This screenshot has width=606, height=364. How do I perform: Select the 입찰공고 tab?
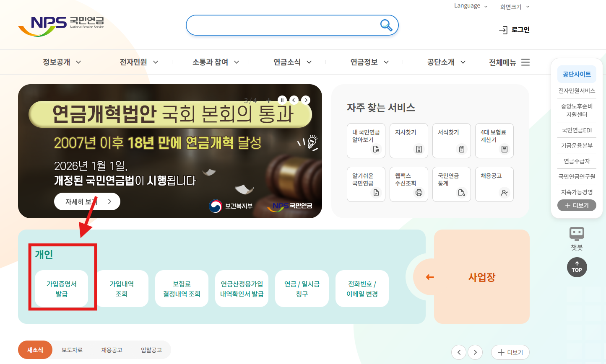(x=151, y=350)
